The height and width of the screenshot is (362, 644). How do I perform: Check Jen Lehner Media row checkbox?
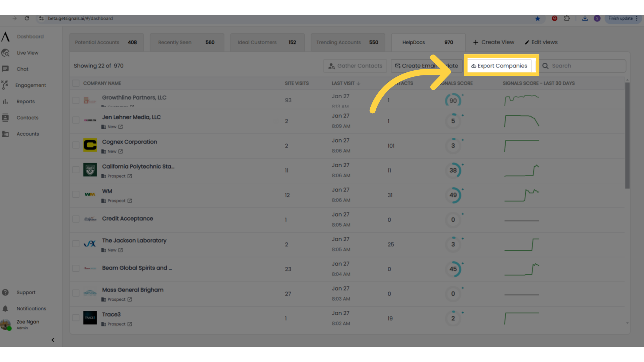76,120
